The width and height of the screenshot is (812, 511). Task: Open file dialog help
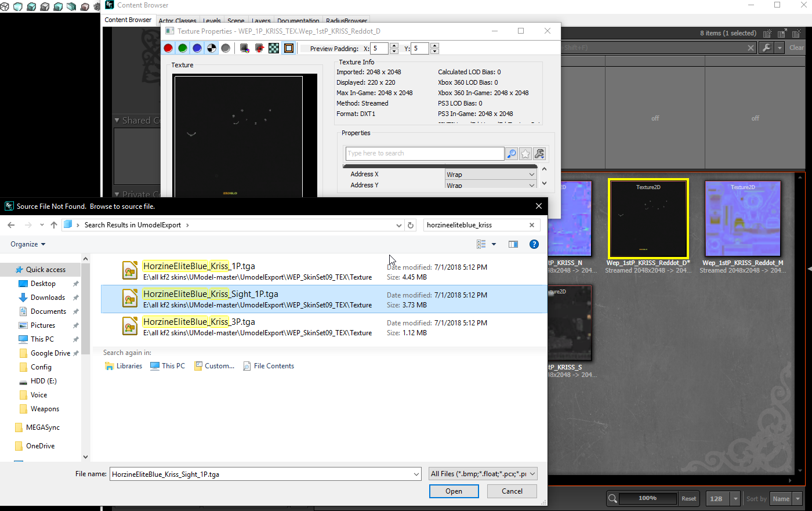534,244
